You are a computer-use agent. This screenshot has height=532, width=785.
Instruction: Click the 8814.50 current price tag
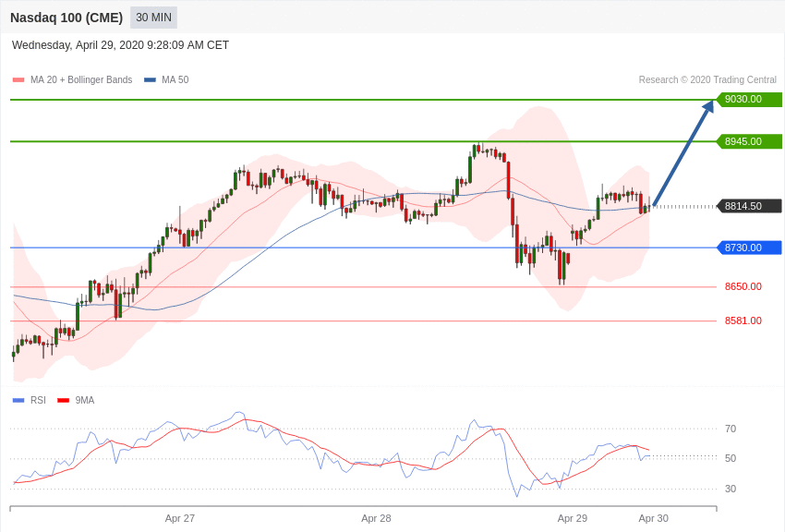click(x=749, y=206)
